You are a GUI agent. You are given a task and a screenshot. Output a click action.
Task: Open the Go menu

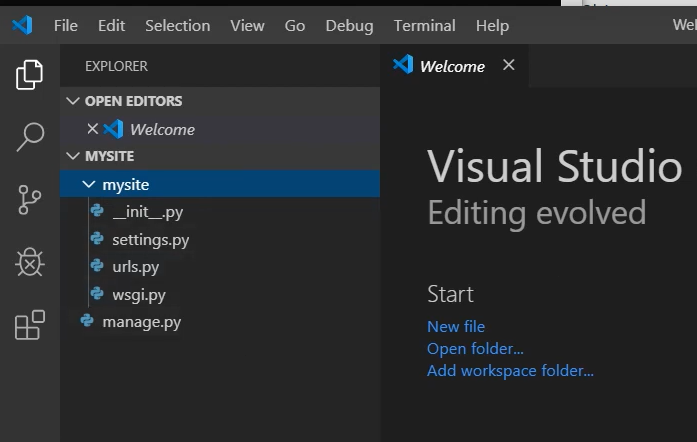pyautogui.click(x=295, y=26)
